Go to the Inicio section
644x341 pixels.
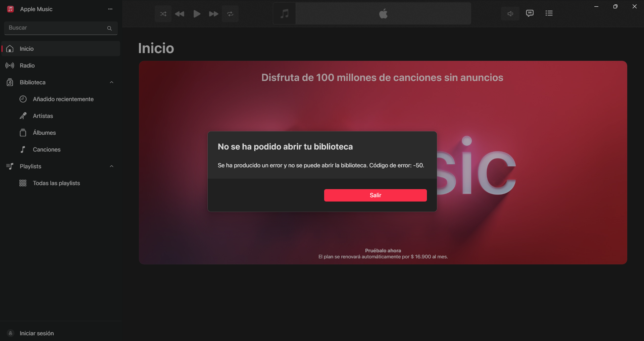tap(61, 49)
